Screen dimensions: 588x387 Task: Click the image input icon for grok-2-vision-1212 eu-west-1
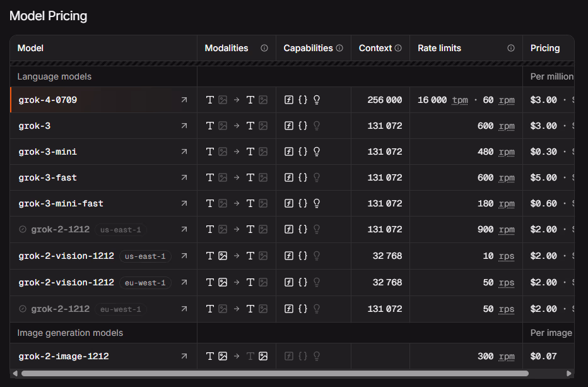(223, 282)
